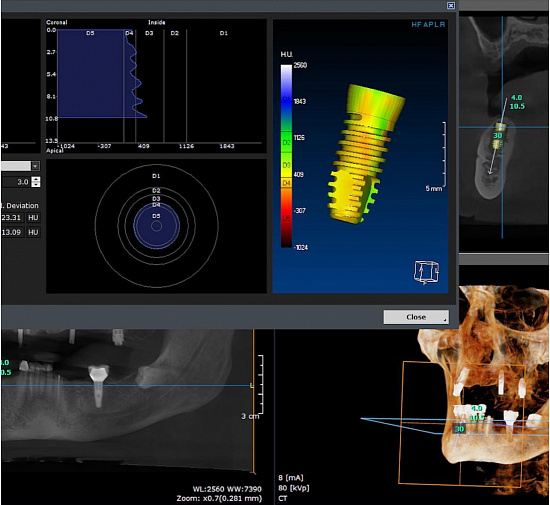The image size is (550, 505).
Task: Click the first HU unit button
Action: pyautogui.click(x=33, y=217)
